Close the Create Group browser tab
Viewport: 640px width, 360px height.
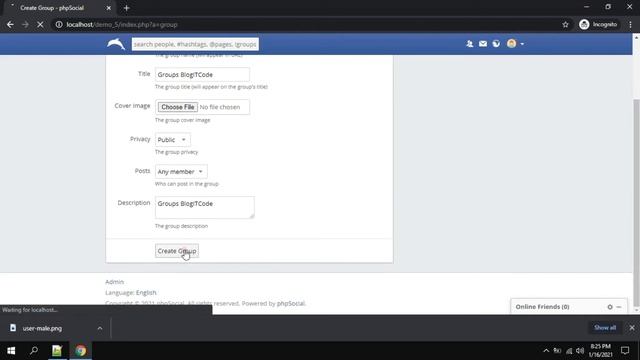[109, 8]
